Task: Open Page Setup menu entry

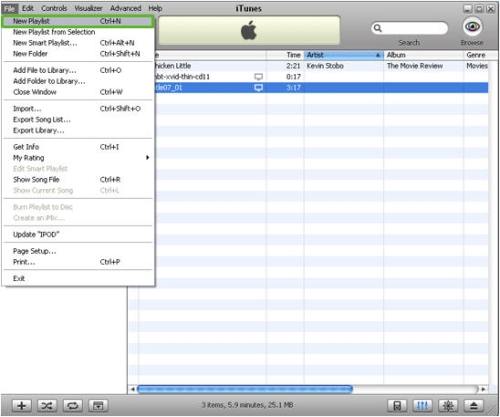Action: (x=78, y=251)
